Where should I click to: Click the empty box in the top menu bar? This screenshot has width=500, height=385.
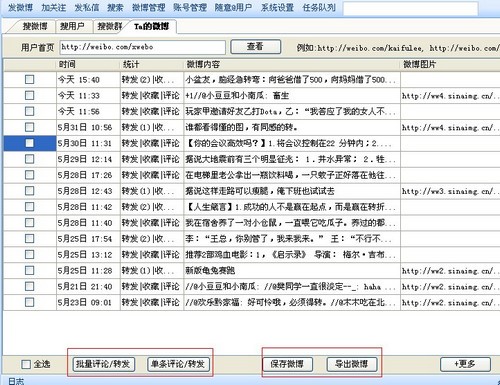pyautogui.click(x=411, y=8)
